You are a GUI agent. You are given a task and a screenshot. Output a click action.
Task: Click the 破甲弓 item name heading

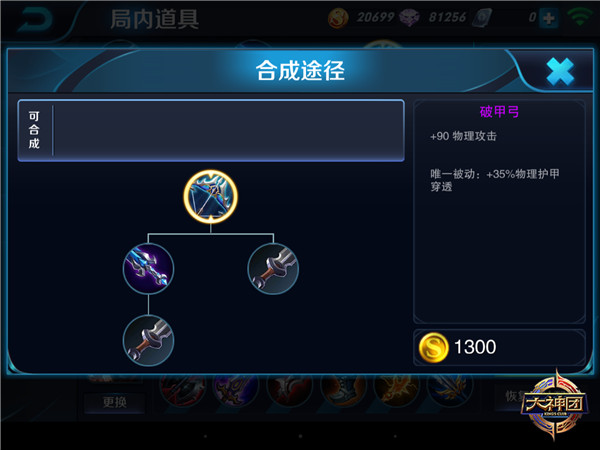(499, 112)
